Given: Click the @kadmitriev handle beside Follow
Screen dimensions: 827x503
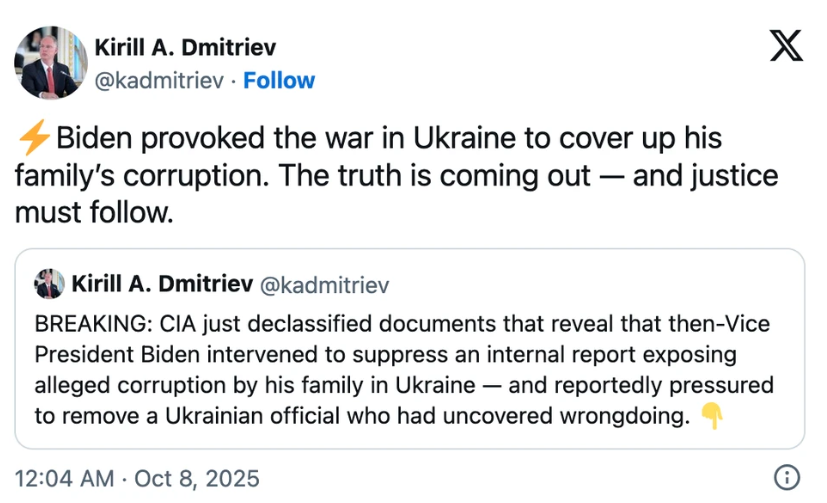Looking at the screenshot, I should coord(157,80).
